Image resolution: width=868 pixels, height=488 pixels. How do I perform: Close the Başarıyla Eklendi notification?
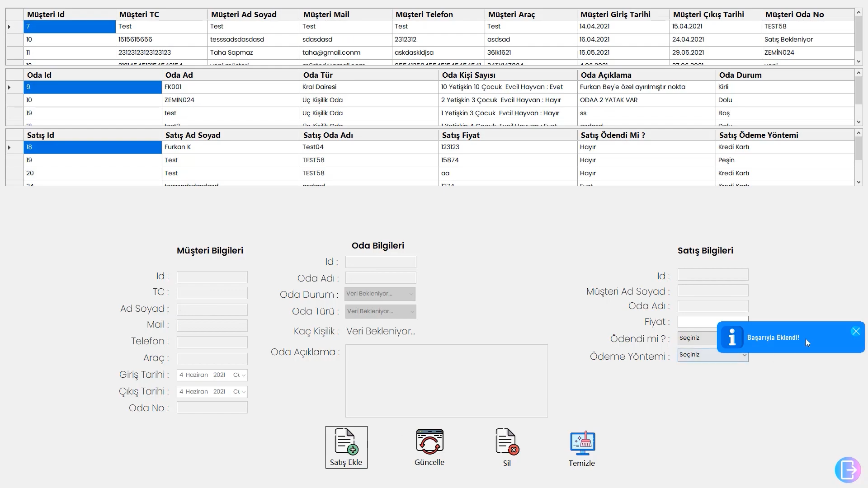(x=856, y=329)
